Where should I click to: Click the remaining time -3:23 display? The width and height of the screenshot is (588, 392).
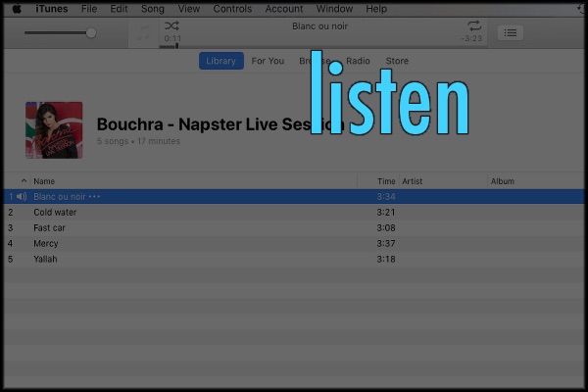point(471,38)
